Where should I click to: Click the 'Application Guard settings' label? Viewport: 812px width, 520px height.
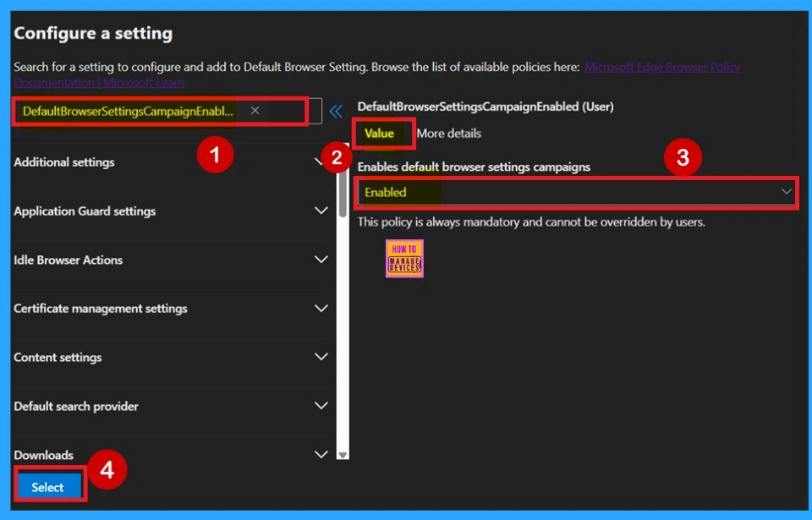pyautogui.click(x=85, y=211)
